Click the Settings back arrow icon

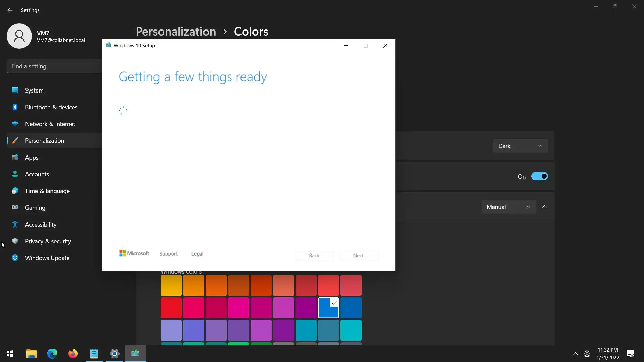[x=10, y=10]
